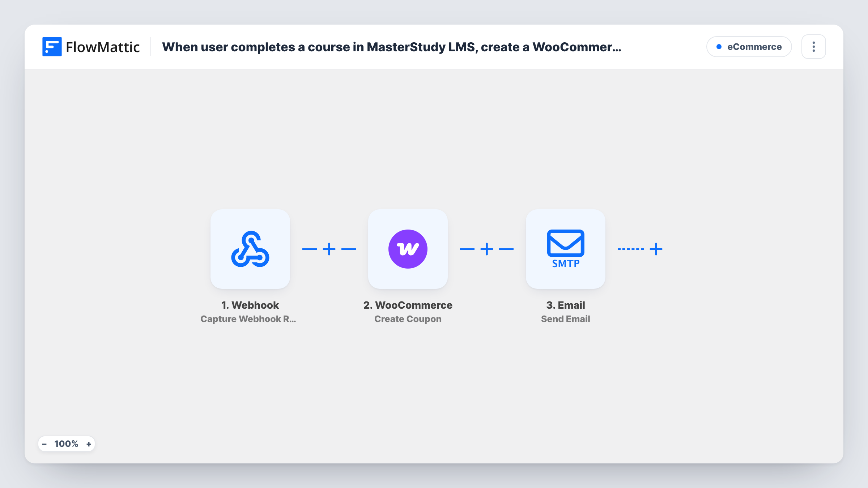Click the '3. Email' label

(566, 305)
